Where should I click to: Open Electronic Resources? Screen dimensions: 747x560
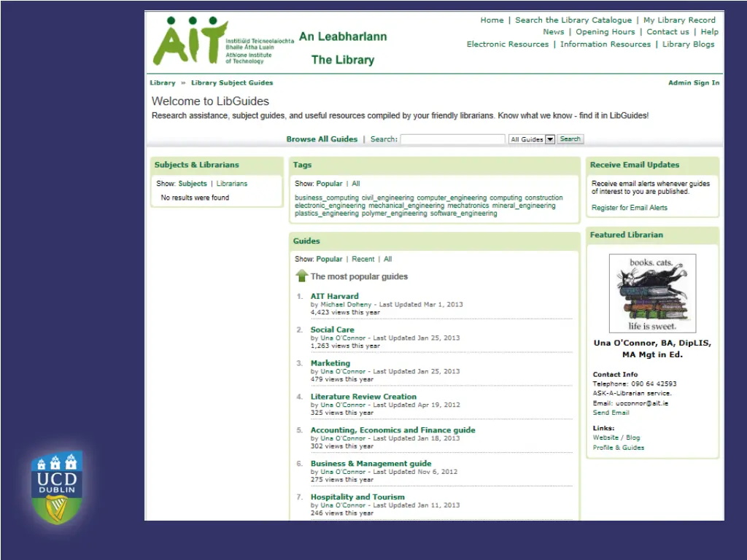coord(508,44)
